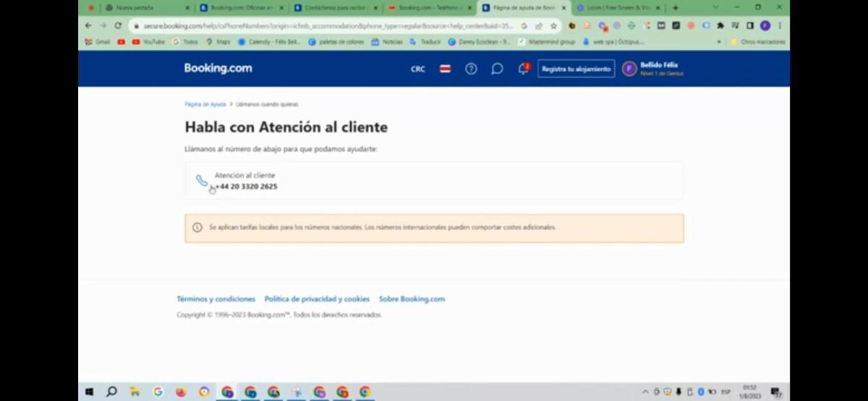The height and width of the screenshot is (401, 868).
Task: Open File Explorer from taskbar
Action: (135, 392)
